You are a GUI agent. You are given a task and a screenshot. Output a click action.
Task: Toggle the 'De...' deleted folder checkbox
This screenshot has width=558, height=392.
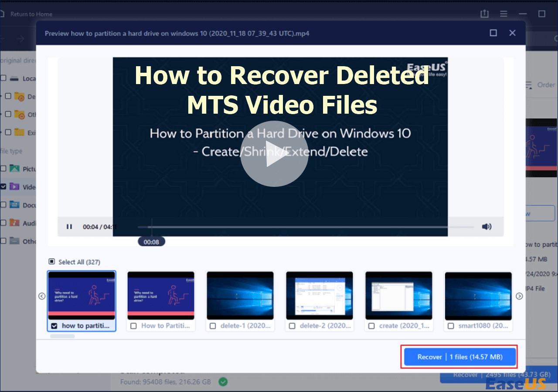click(8, 96)
